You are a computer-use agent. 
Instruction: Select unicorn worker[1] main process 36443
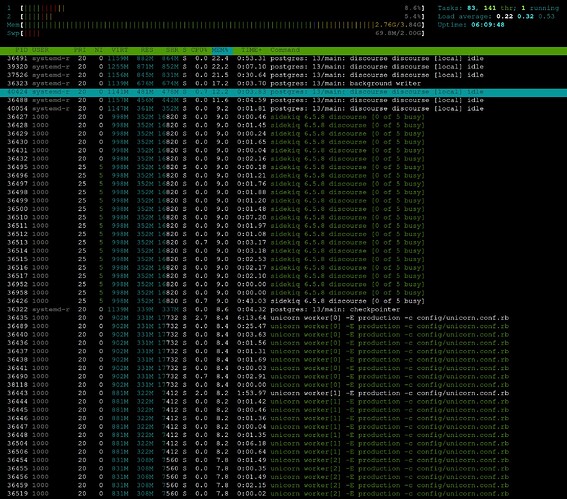point(284,393)
